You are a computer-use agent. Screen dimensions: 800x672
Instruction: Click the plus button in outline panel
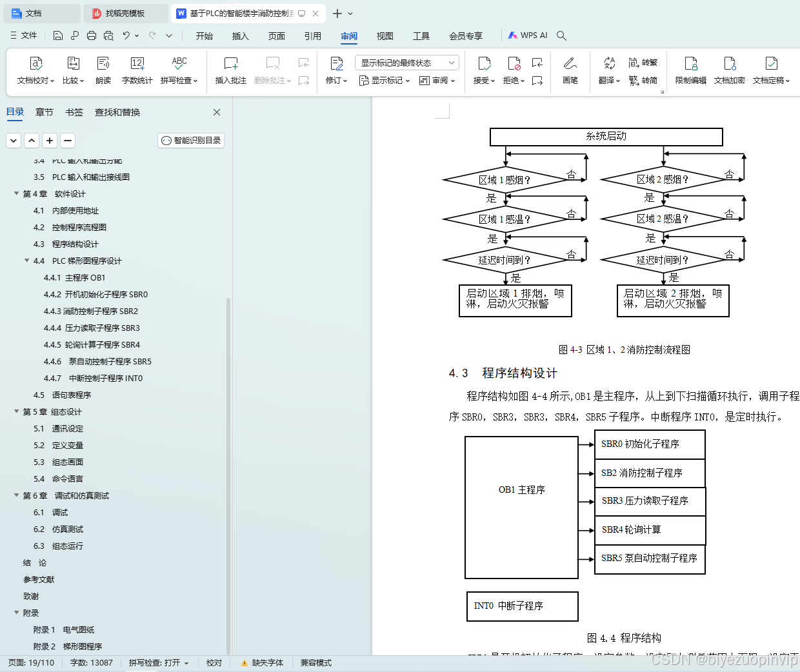(x=50, y=140)
